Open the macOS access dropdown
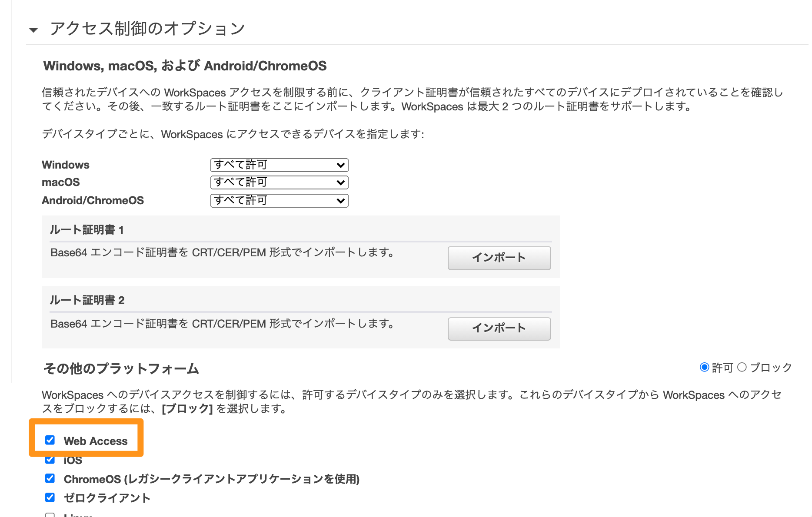The height and width of the screenshot is (517, 812). pos(279,182)
